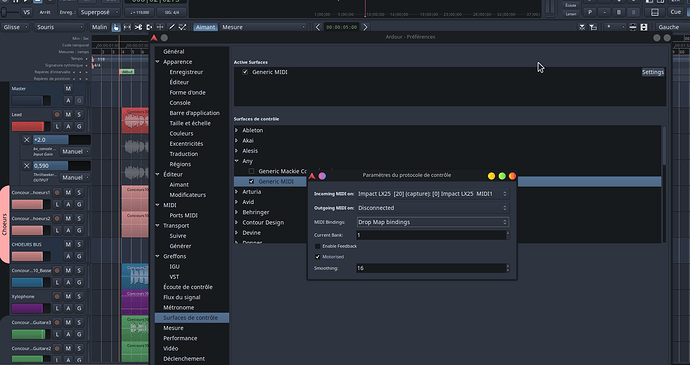
Task: Arm record on the Xylophone track
Action: tap(57, 296)
